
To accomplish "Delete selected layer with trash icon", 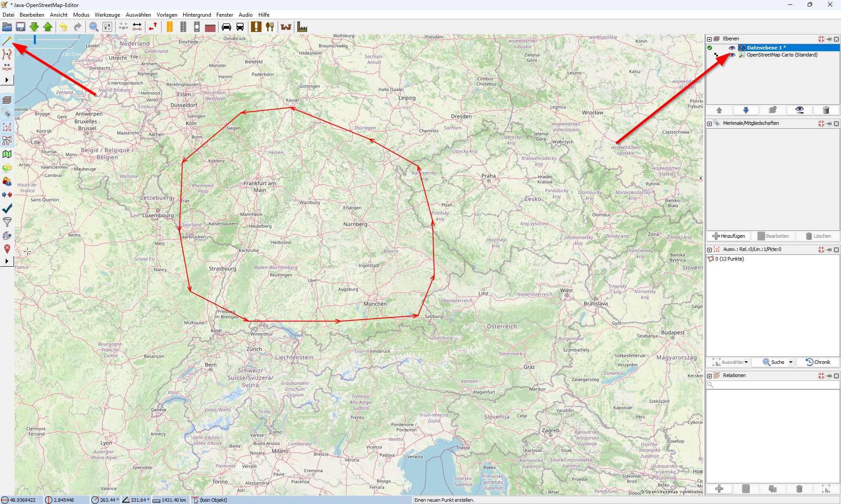I will coord(826,110).
